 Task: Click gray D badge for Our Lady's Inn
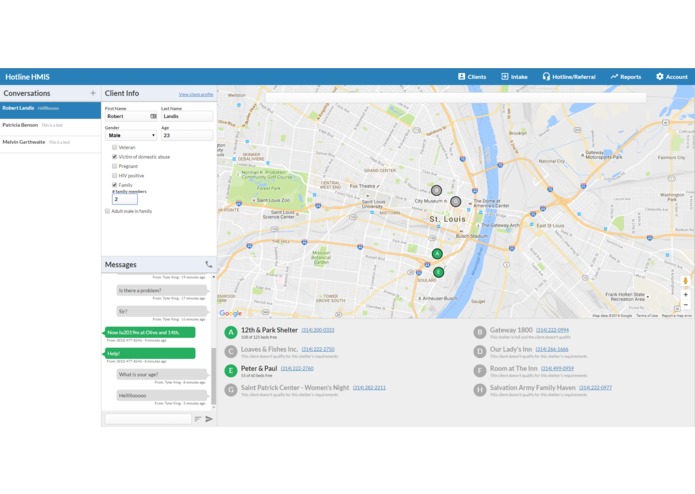click(480, 351)
